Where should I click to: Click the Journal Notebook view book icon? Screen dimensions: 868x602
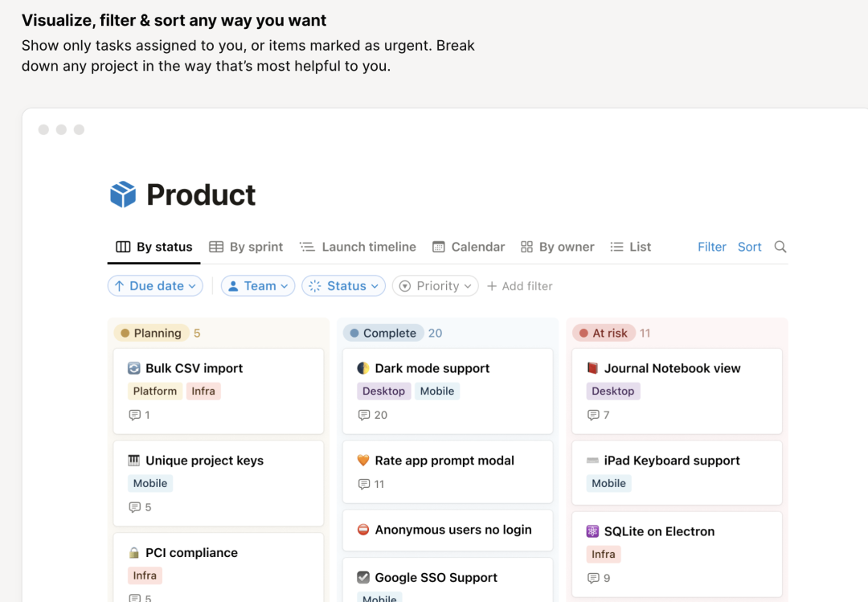click(x=592, y=368)
